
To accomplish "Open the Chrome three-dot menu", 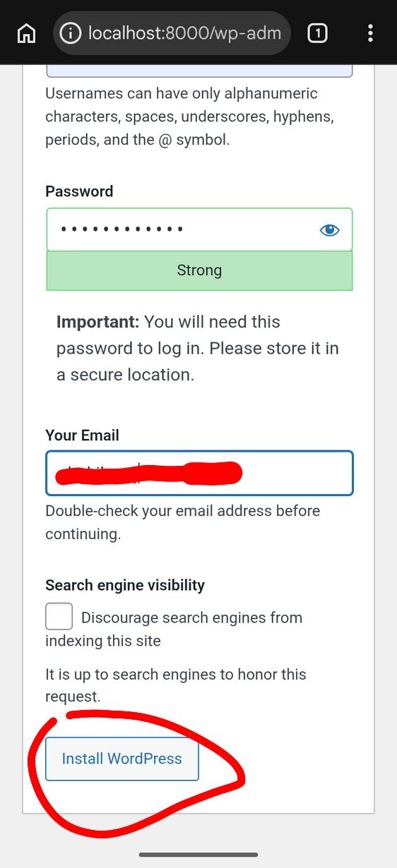I will click(371, 32).
